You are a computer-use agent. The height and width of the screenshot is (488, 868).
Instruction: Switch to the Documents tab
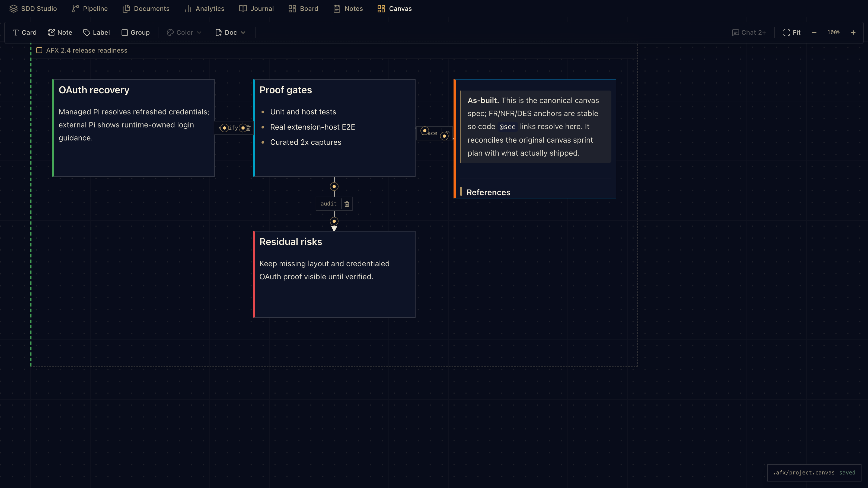146,8
